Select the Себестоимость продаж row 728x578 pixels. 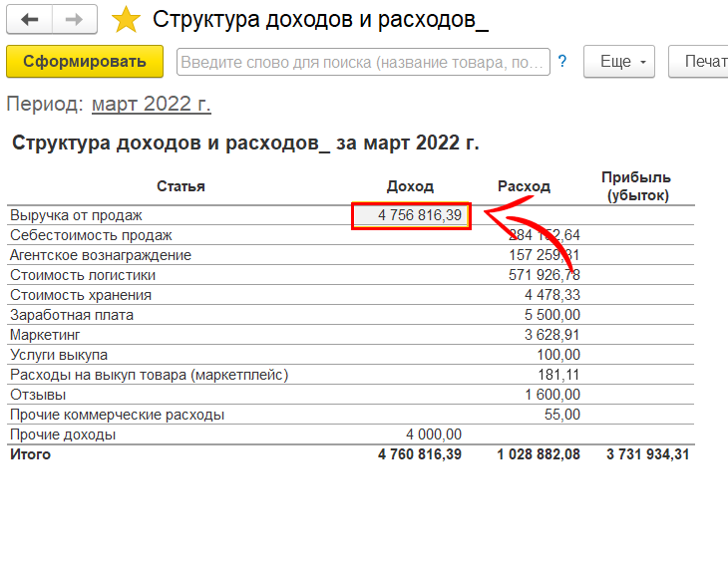pos(91,235)
